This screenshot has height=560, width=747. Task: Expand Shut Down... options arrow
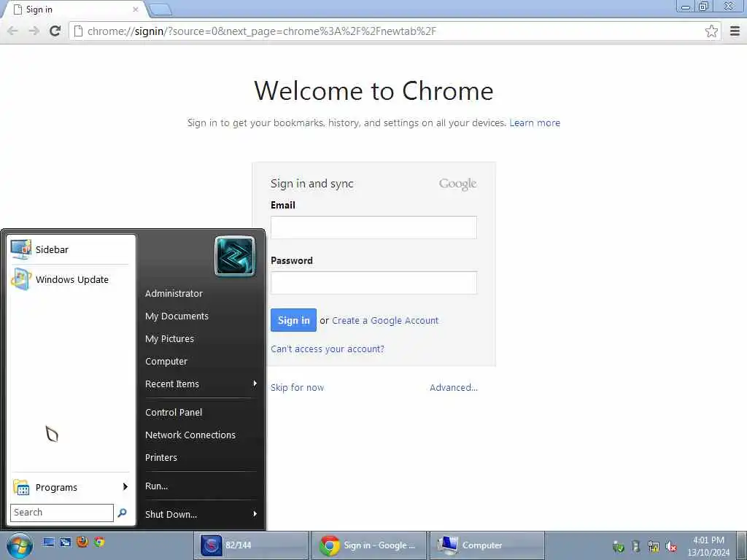255,514
